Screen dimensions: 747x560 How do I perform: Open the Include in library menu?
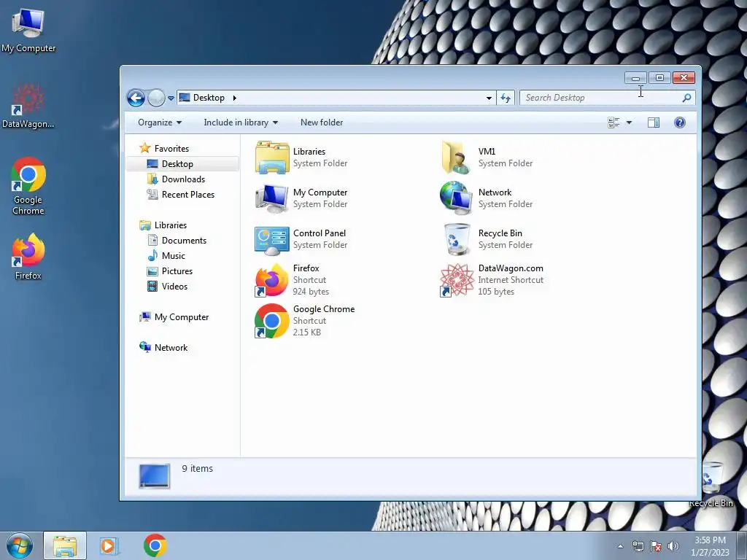[241, 122]
